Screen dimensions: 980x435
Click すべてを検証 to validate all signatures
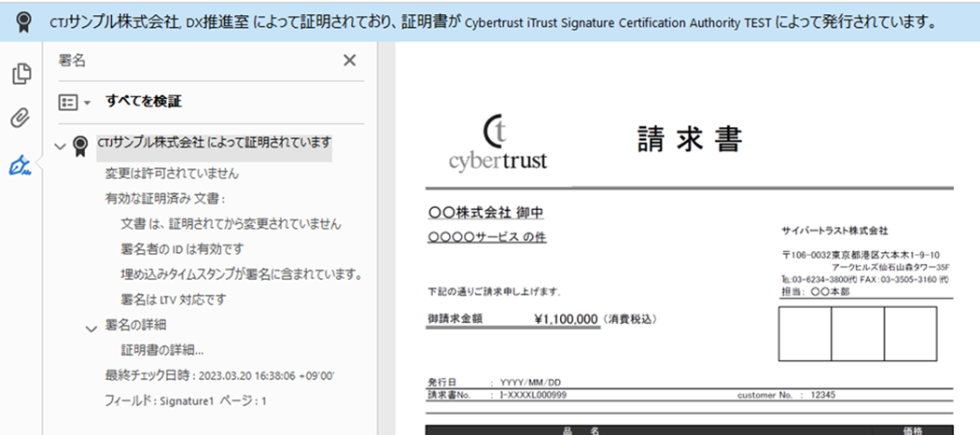coord(143,101)
